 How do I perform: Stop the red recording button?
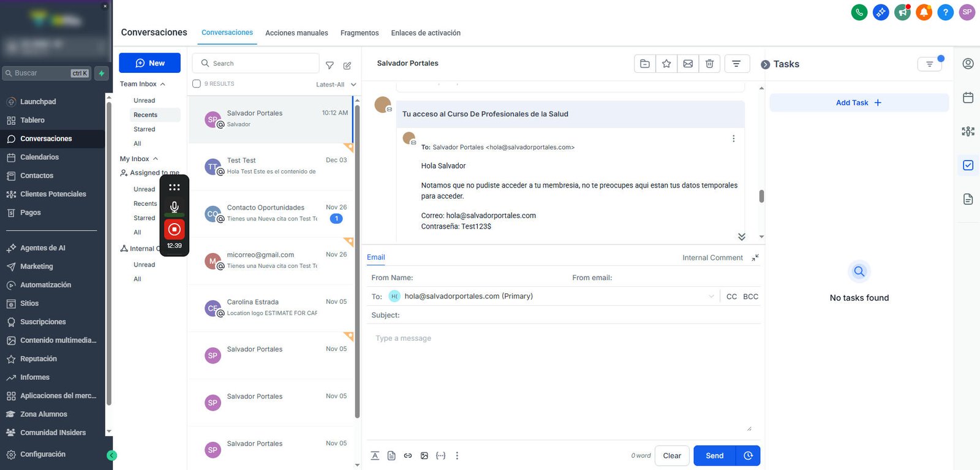click(x=175, y=229)
